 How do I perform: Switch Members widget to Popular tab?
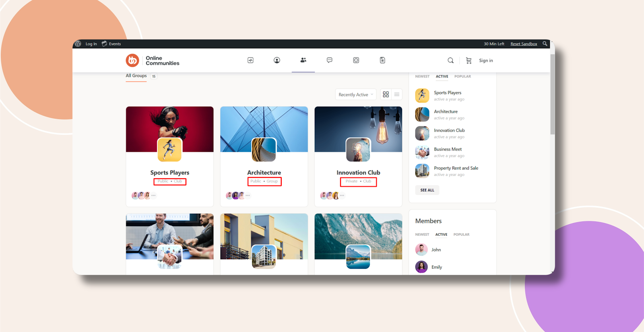pos(461,235)
